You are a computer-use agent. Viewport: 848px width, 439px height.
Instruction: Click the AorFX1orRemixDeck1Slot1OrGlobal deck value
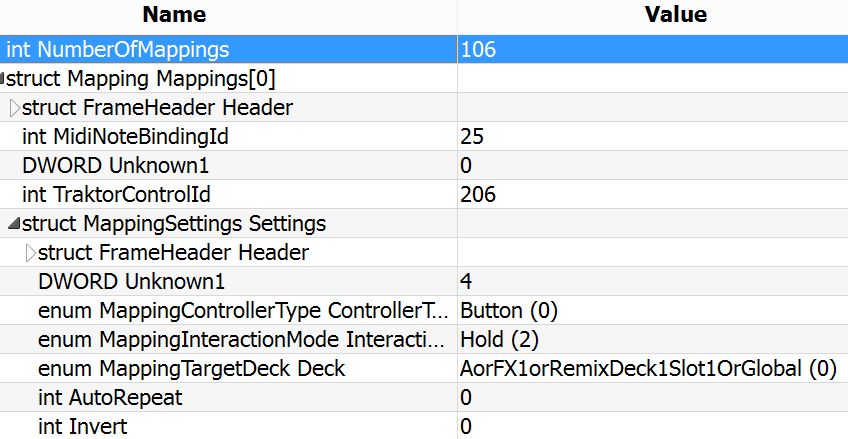648,368
